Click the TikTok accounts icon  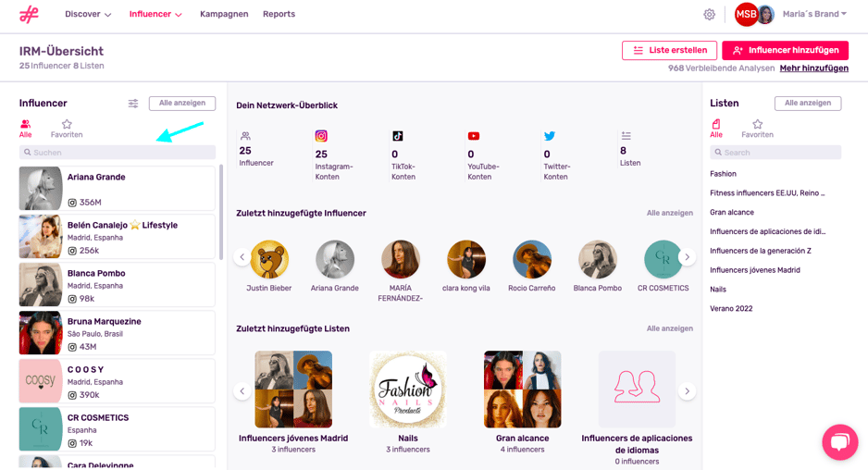tap(397, 136)
